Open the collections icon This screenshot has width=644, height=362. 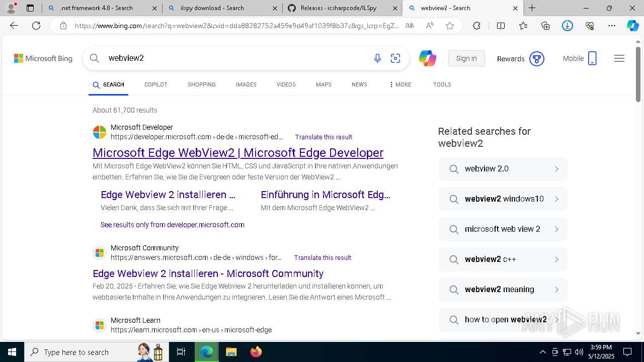pyautogui.click(x=545, y=26)
